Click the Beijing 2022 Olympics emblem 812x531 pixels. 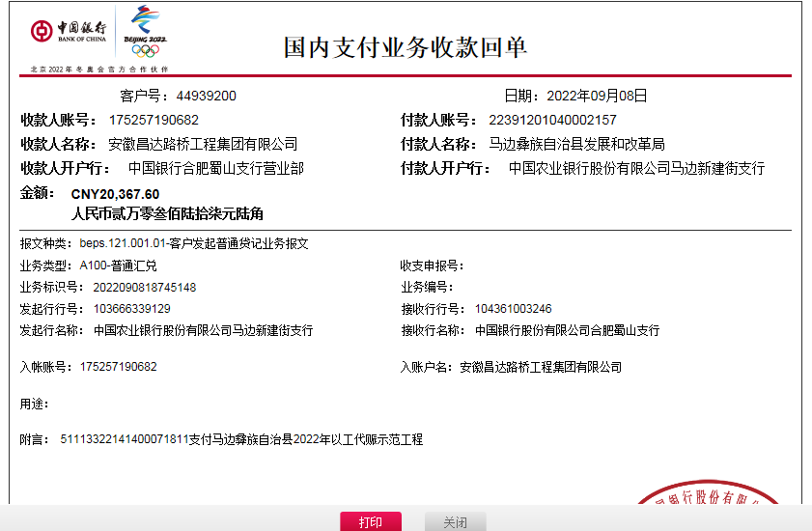coord(146,32)
